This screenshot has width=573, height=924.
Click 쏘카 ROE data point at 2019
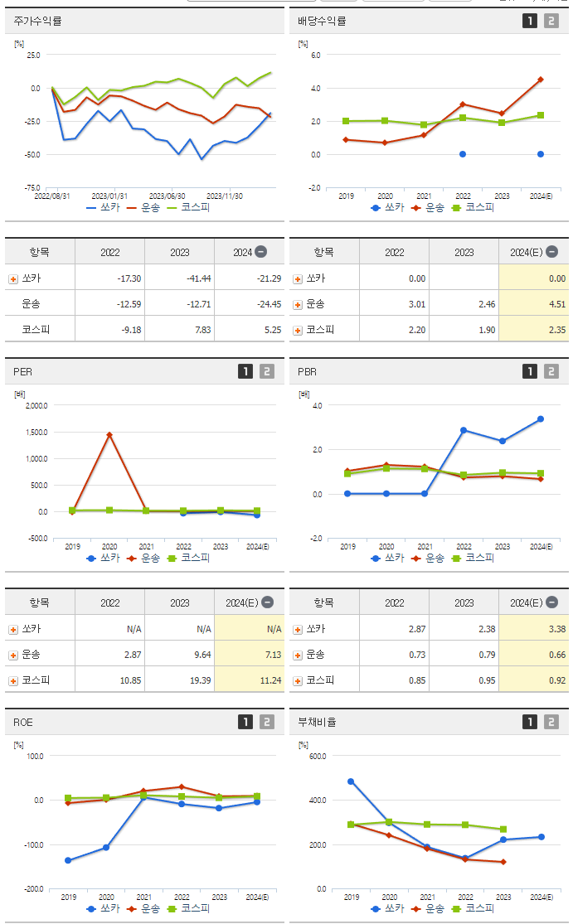pos(68,860)
